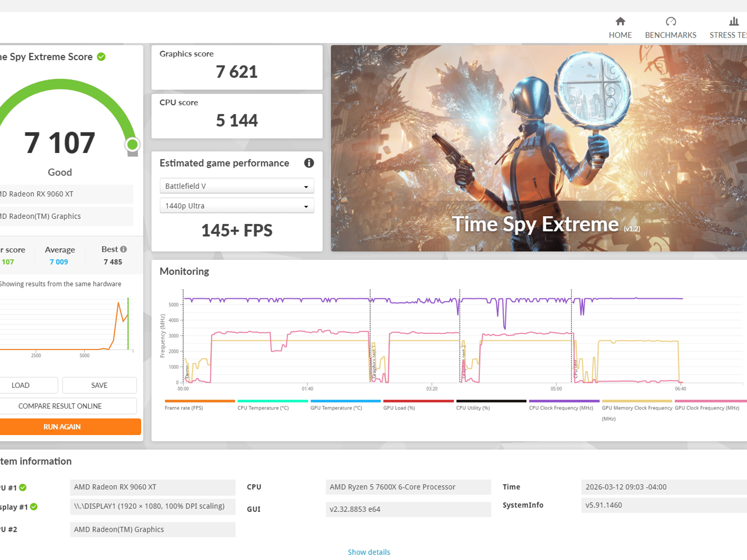Toggle the CPU Temperature (°C) legend entry
Screen dimensions: 747x560
coord(272,405)
